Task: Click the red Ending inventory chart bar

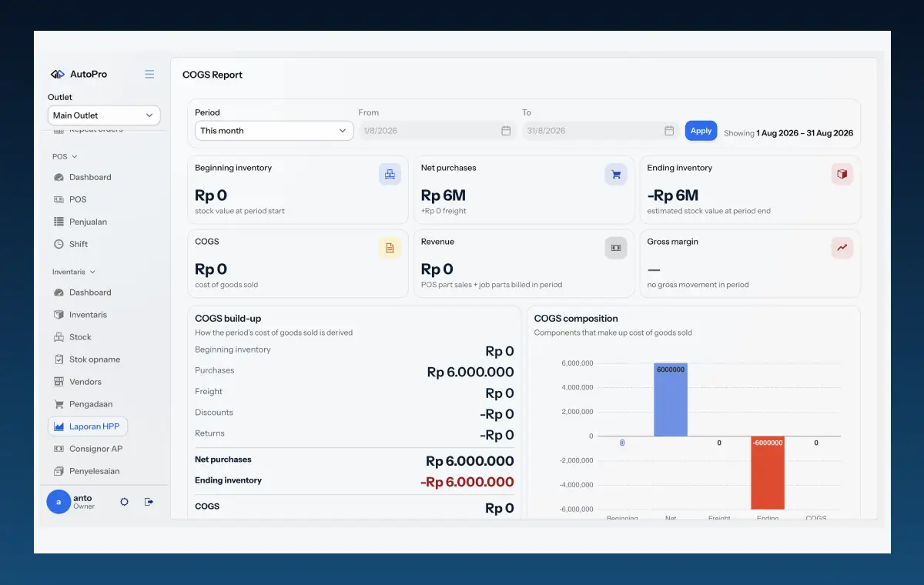Action: (768, 473)
